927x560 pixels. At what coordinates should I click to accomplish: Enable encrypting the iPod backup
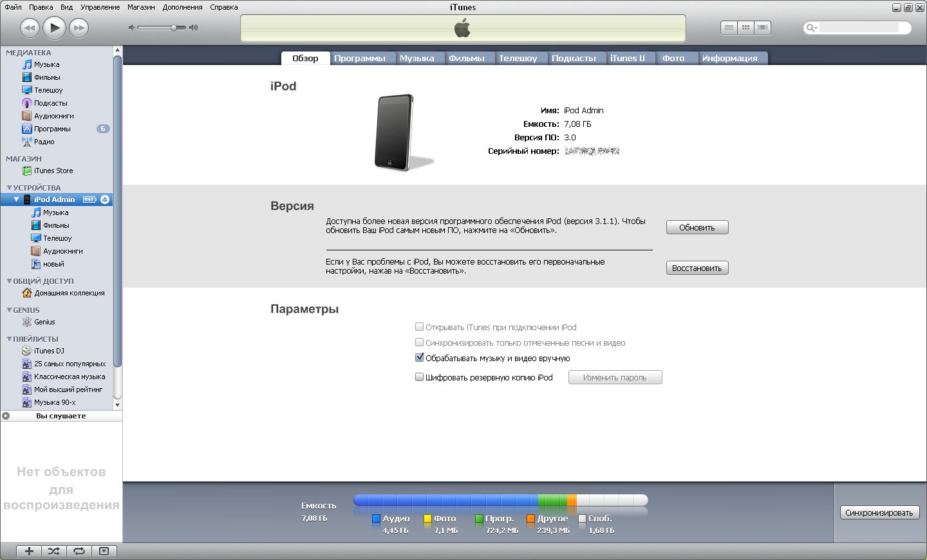(x=419, y=377)
